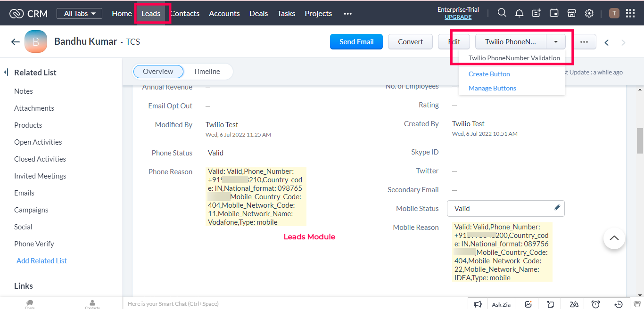644x309 pixels.
Task: Open the calendar icon in top bar
Action: tap(554, 13)
